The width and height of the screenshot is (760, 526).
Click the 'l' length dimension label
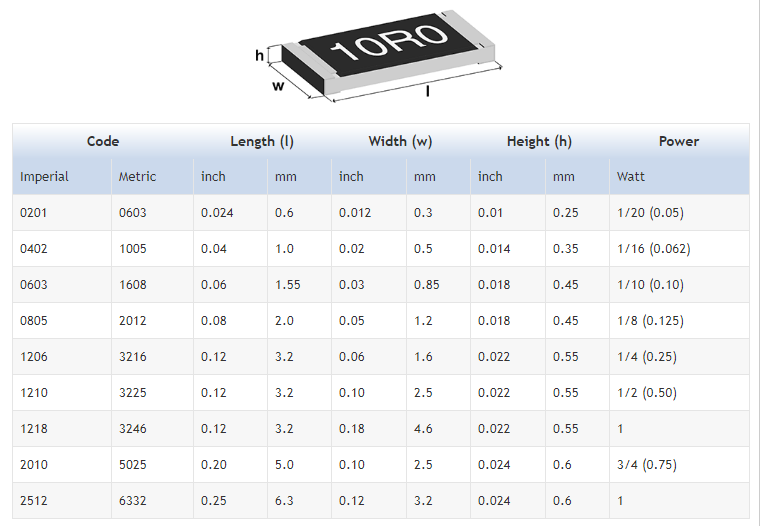coord(428,91)
